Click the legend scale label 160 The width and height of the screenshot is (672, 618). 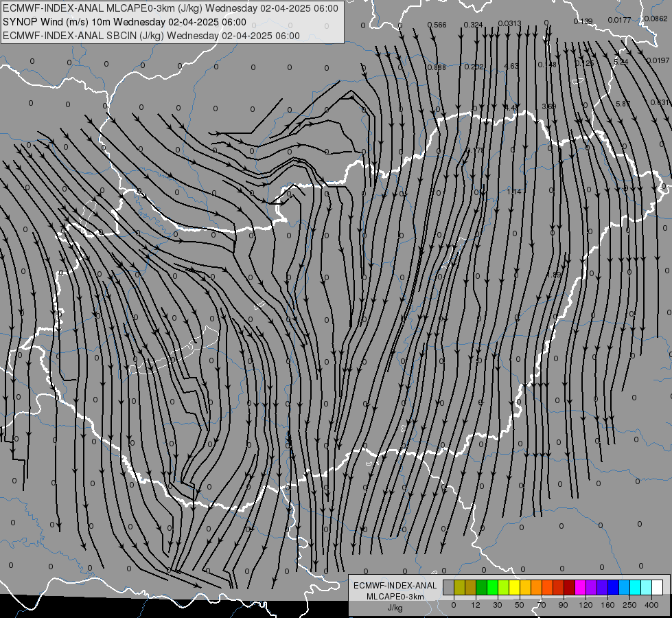tap(607, 605)
